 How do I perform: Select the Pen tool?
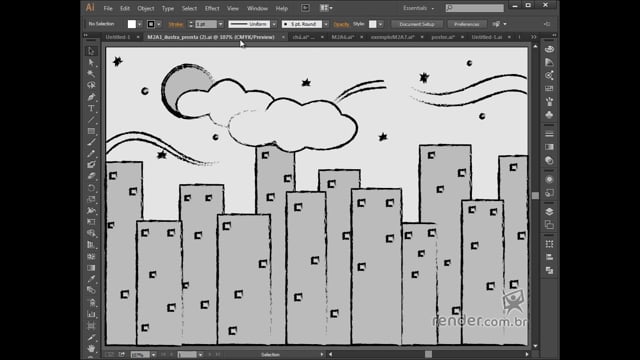(x=91, y=97)
